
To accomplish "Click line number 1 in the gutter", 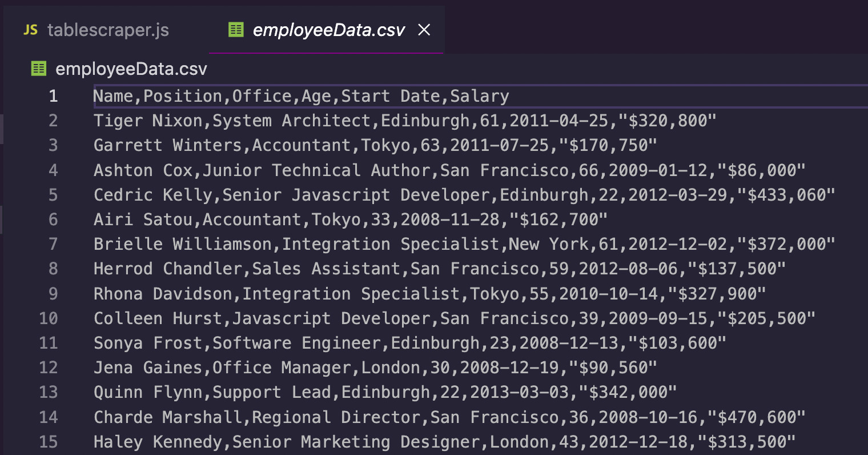I will (53, 96).
